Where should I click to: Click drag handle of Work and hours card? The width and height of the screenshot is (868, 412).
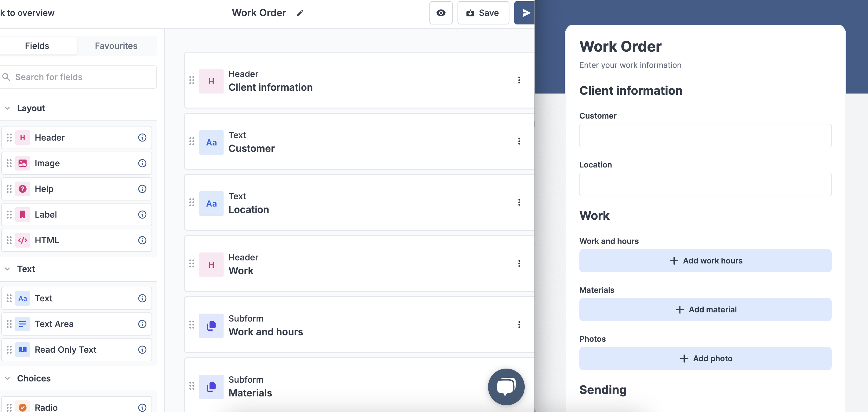tap(192, 324)
